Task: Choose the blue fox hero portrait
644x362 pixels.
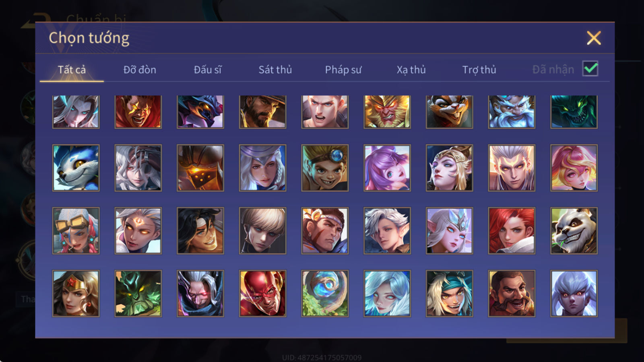Action: pos(76,168)
